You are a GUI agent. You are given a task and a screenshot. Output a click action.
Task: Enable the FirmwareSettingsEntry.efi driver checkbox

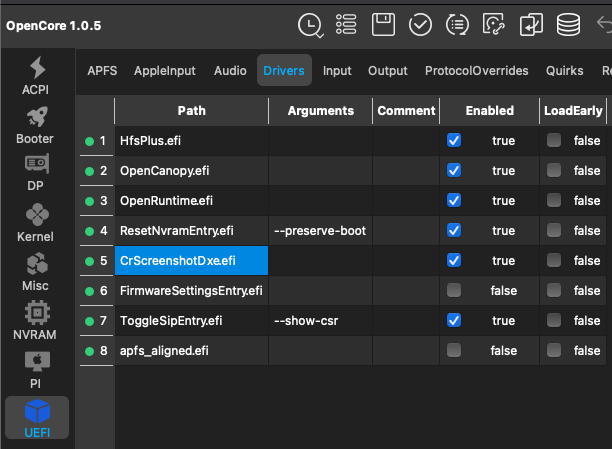[x=454, y=291]
